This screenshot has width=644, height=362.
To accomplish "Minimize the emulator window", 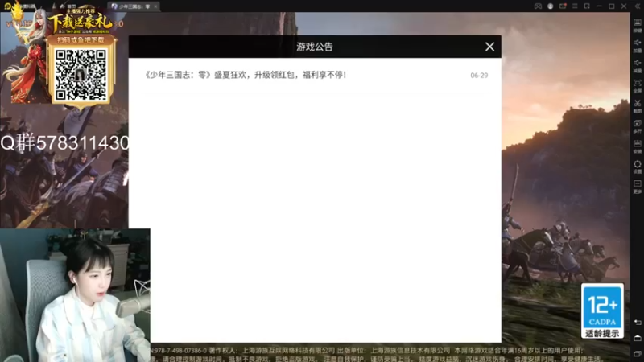I will click(599, 6).
